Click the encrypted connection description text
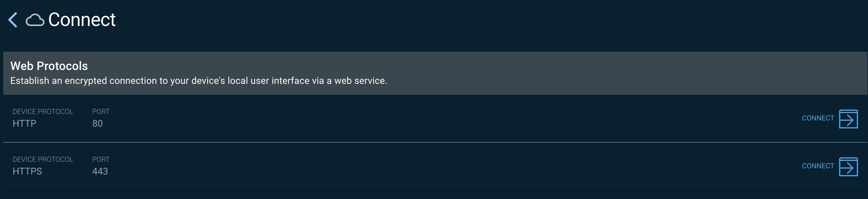The width and height of the screenshot is (868, 199). (x=198, y=81)
